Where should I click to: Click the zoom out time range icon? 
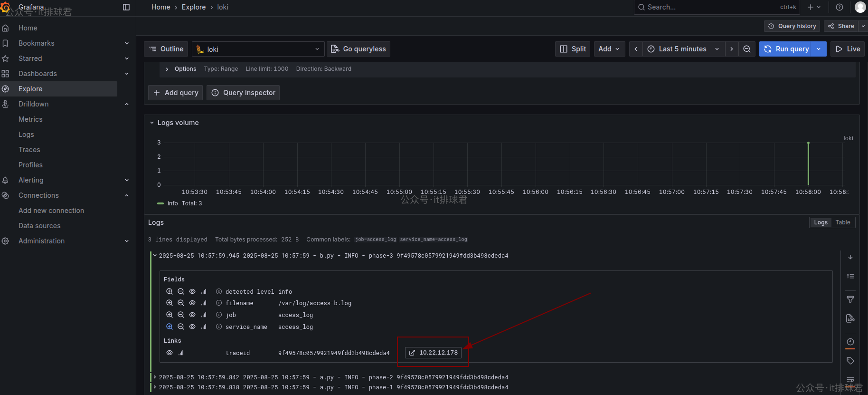(x=747, y=49)
